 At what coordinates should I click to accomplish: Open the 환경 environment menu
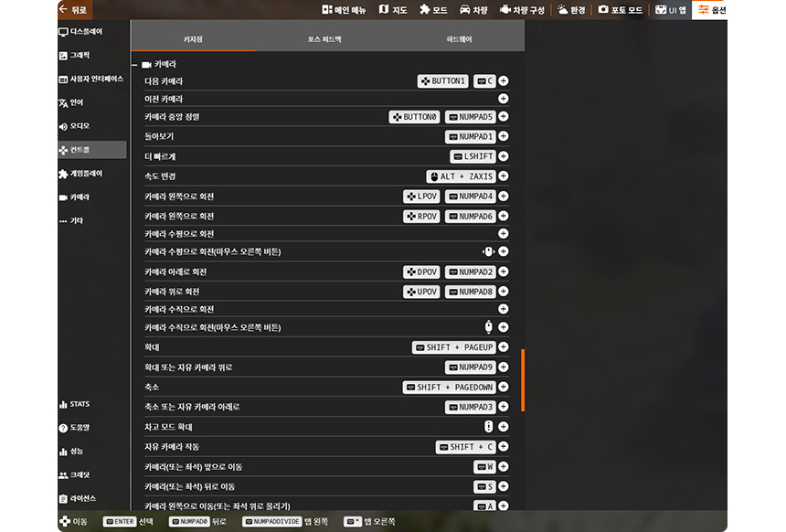pyautogui.click(x=570, y=10)
